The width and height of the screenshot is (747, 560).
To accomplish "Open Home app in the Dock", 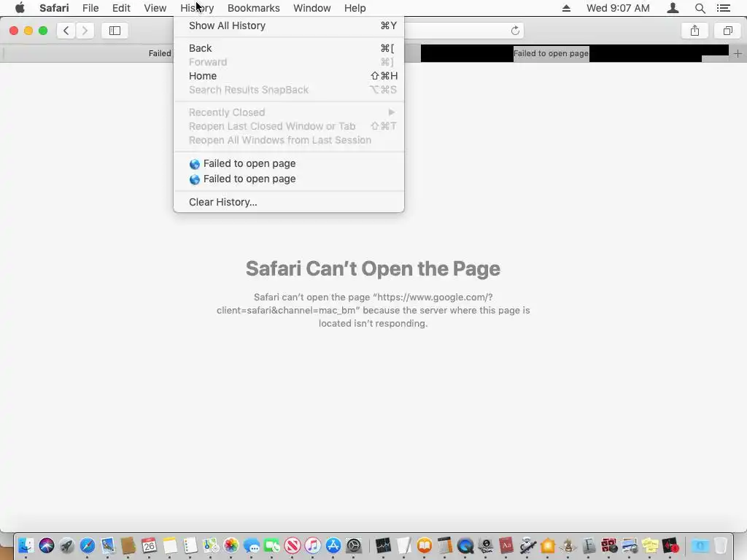I will click(548, 545).
